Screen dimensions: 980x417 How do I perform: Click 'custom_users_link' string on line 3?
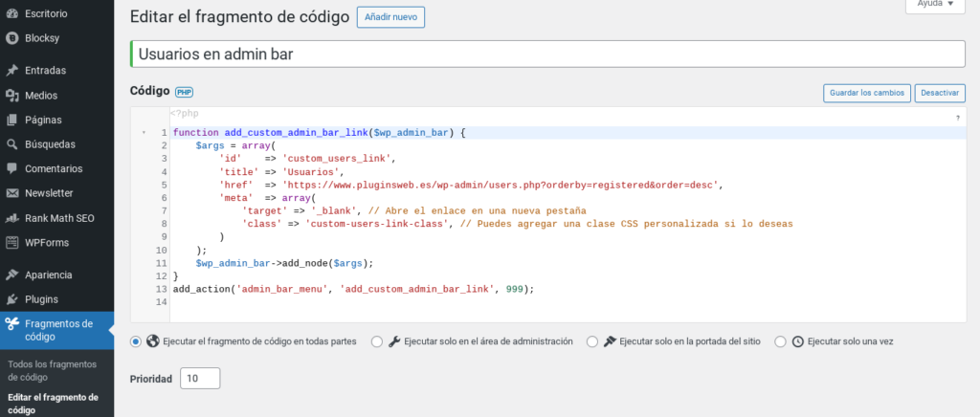(338, 159)
